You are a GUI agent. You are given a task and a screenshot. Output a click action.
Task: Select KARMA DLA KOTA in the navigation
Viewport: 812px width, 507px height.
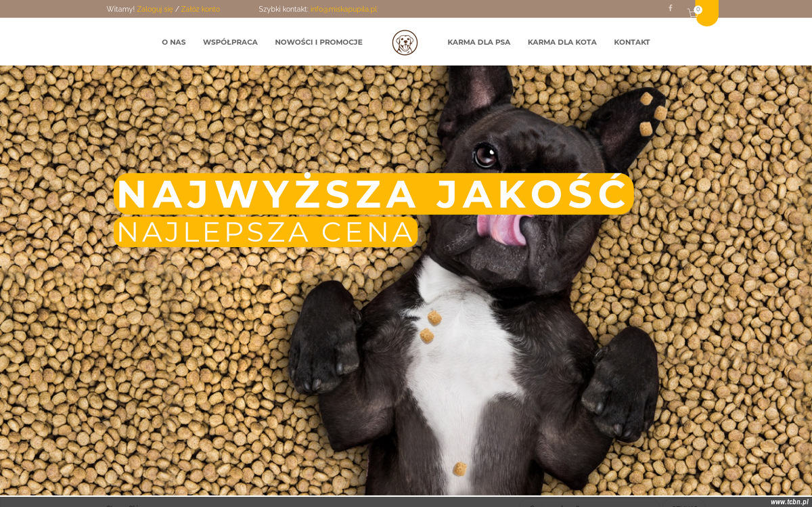pos(562,42)
